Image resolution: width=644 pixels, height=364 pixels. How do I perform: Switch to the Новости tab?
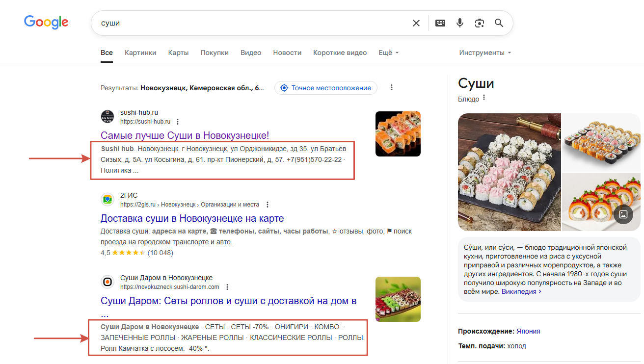(x=287, y=52)
